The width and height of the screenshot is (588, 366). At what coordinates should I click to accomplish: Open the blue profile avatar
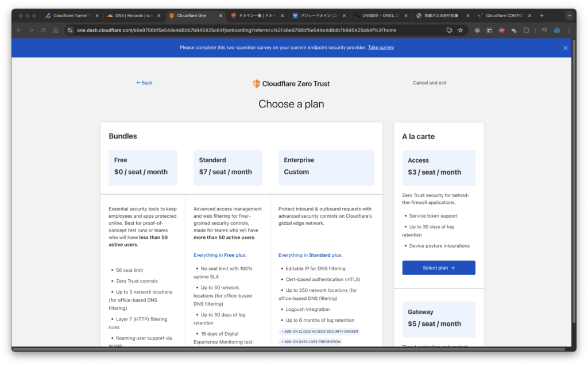(557, 30)
